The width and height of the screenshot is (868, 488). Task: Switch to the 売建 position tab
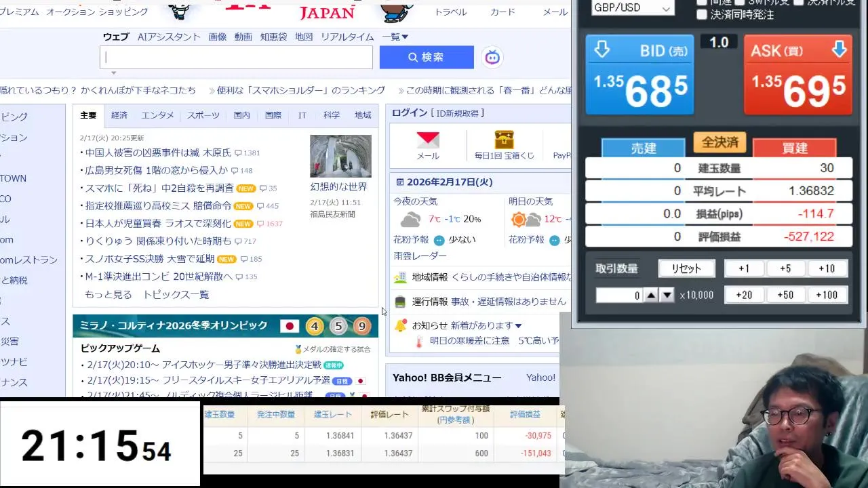tap(644, 148)
